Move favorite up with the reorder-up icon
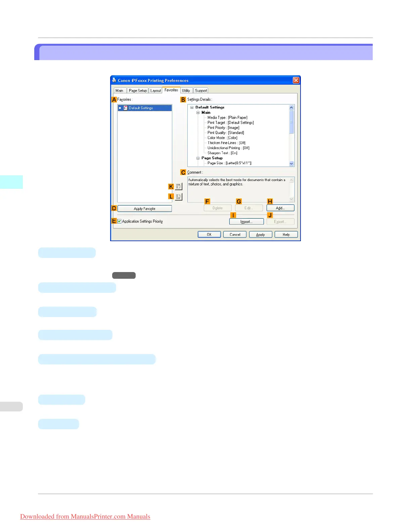This screenshot has width=411, height=532. click(179, 186)
